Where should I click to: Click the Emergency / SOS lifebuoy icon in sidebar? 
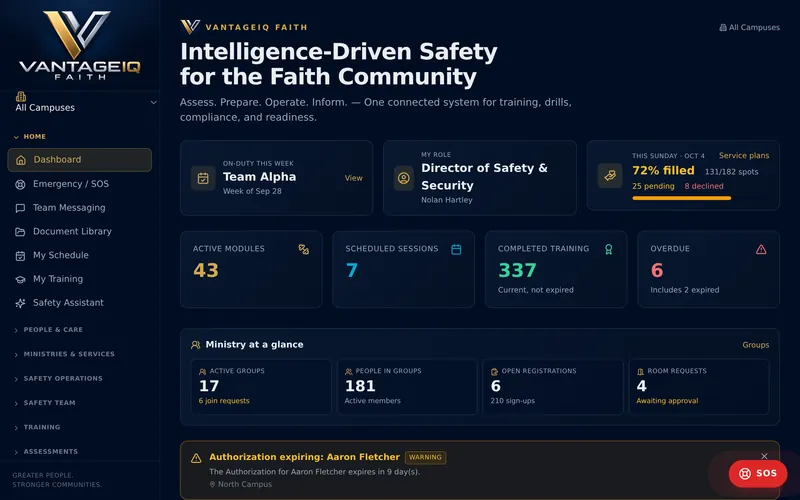[x=20, y=184]
